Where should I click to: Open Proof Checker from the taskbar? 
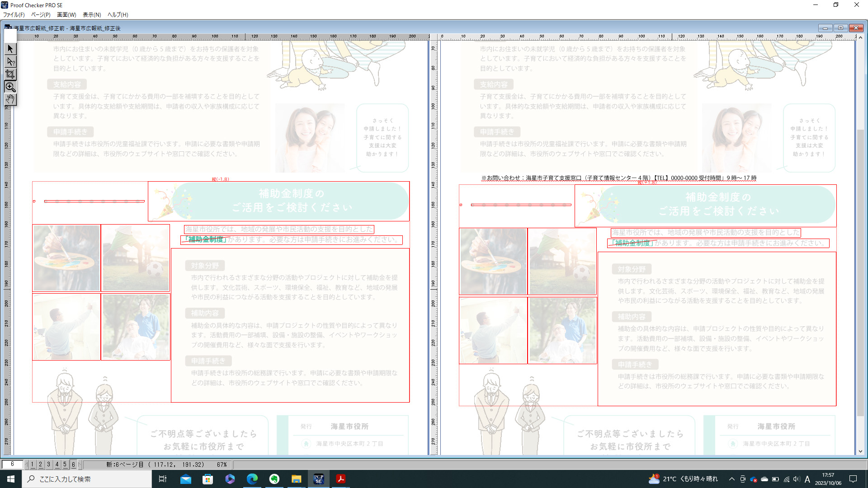point(319,479)
